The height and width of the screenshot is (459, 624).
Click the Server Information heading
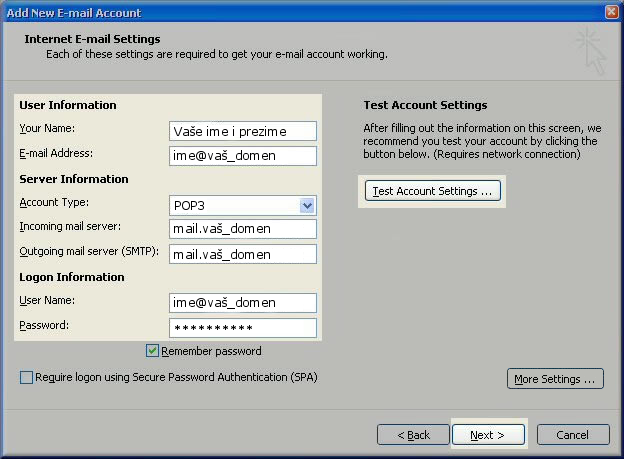(74, 179)
